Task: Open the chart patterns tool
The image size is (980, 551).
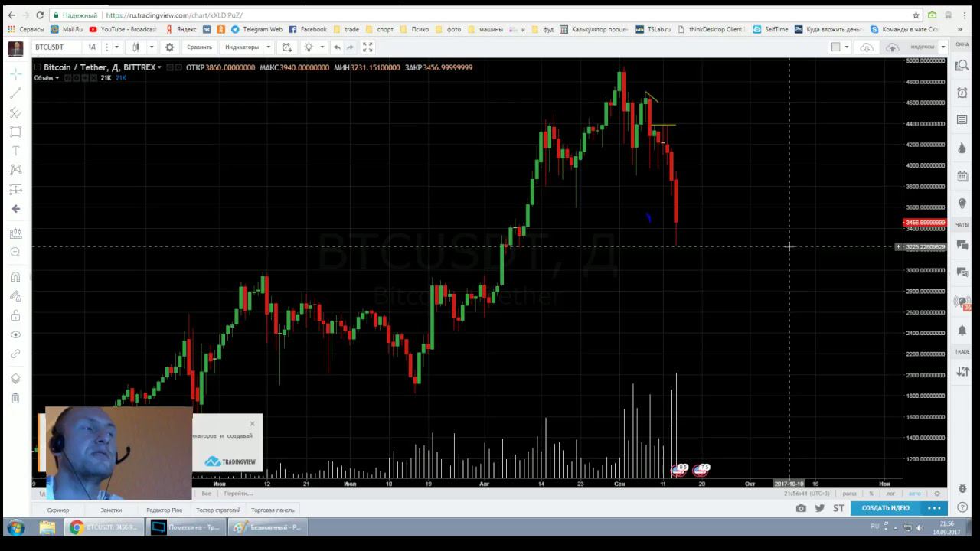Action: [x=15, y=170]
